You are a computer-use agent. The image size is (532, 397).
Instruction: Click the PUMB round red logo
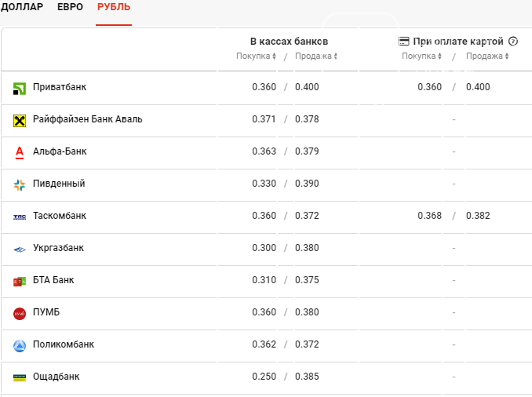pos(20,313)
